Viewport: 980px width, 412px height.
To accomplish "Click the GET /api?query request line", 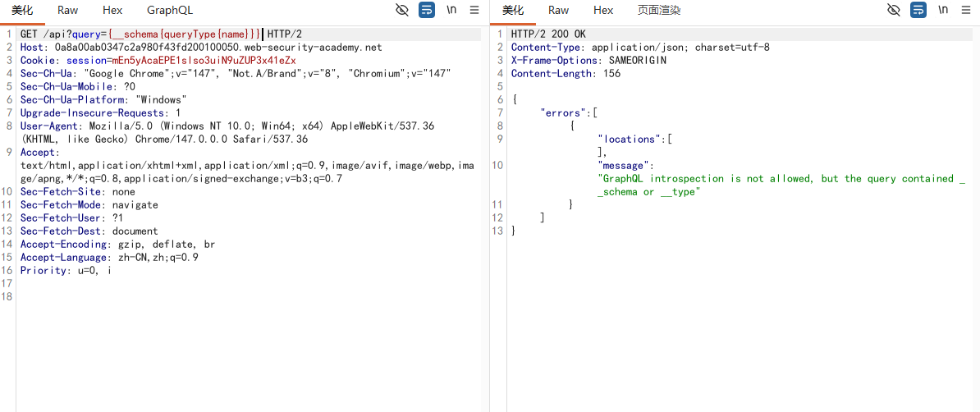I will click(161, 34).
